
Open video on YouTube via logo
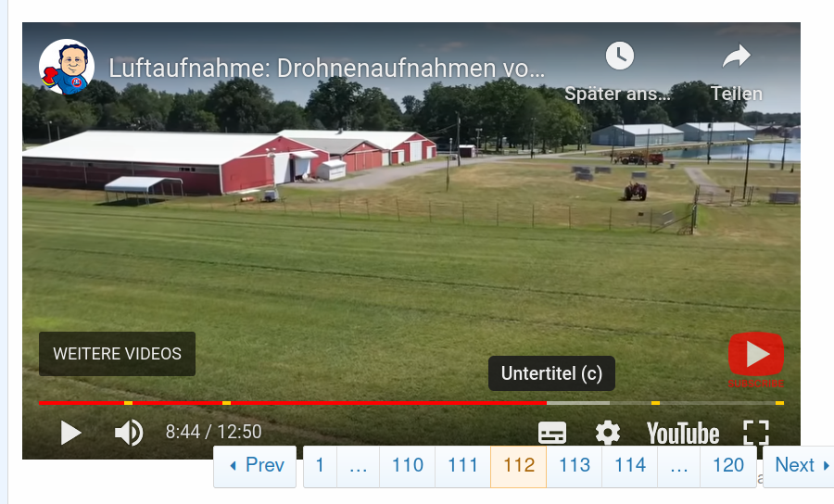click(683, 434)
